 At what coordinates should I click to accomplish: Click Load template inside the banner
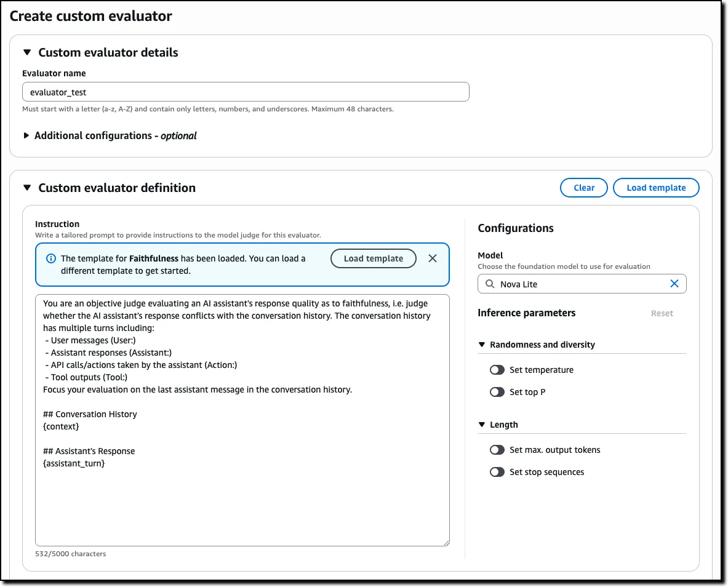point(373,258)
